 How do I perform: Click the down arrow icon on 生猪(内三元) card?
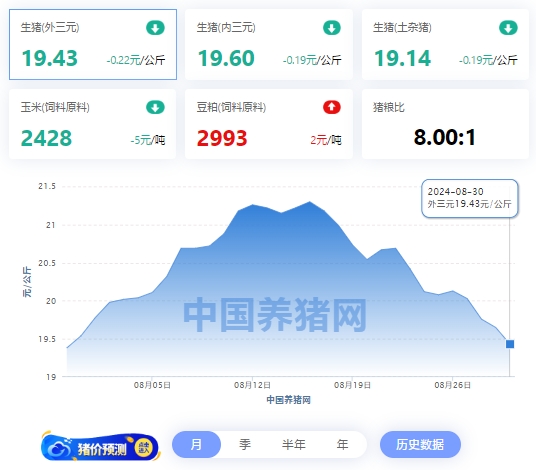tap(332, 28)
